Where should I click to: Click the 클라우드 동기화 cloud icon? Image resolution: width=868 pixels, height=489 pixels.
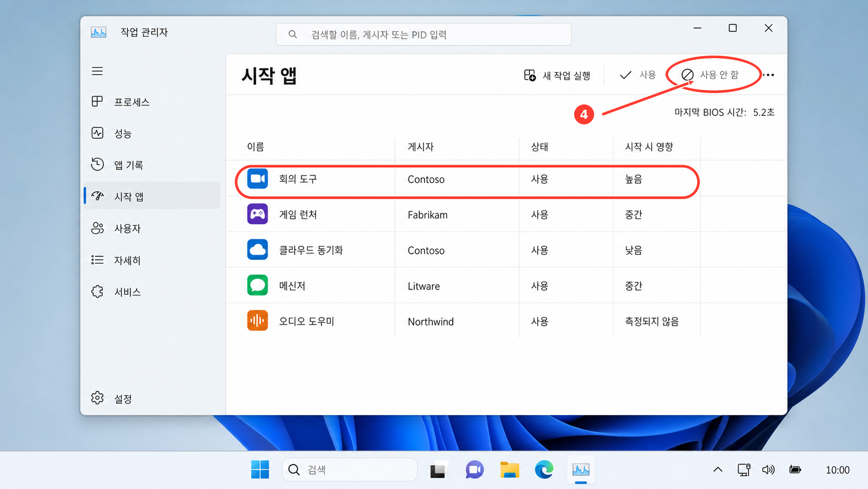pyautogui.click(x=257, y=249)
